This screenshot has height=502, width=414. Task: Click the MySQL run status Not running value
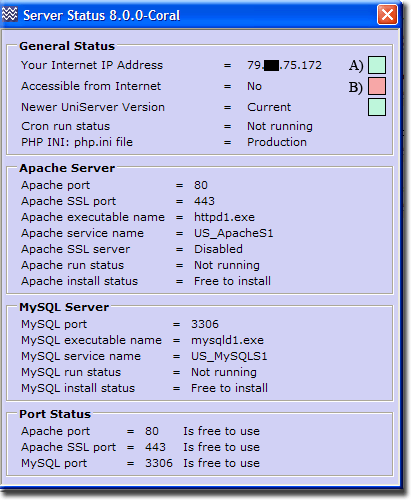[x=224, y=372]
